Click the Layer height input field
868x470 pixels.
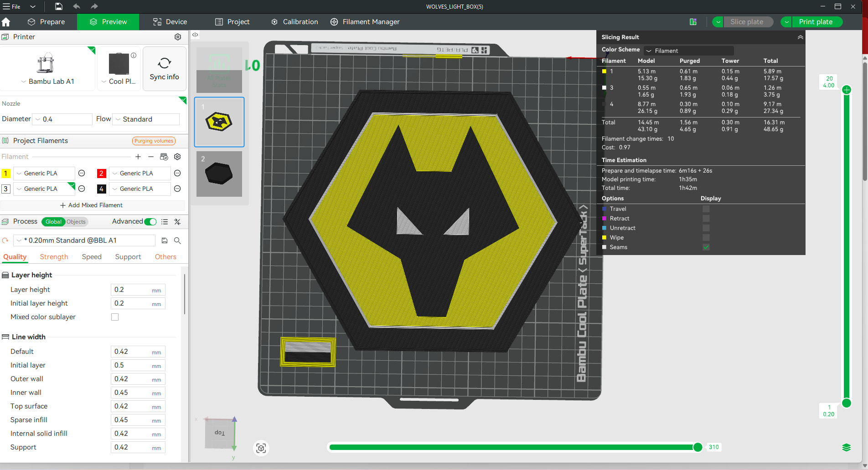click(x=138, y=290)
